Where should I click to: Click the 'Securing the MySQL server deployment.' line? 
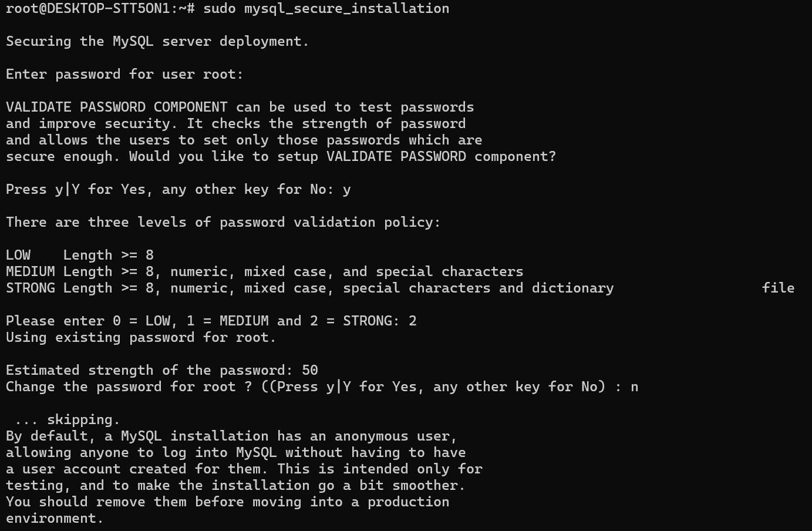point(157,41)
